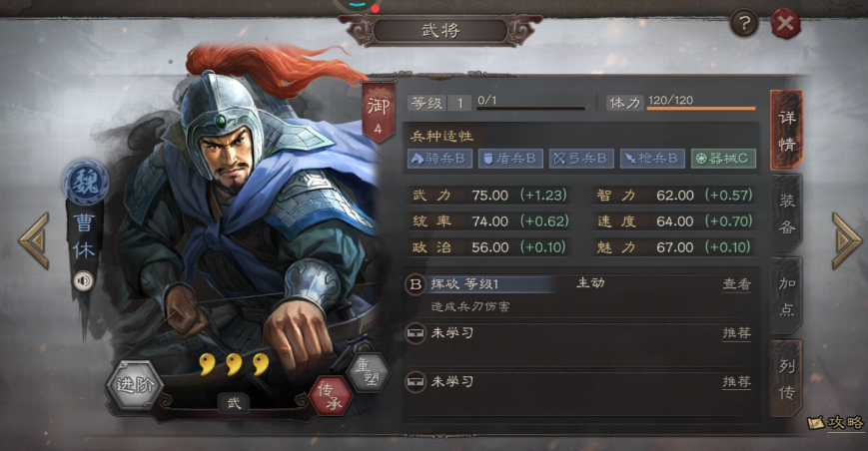This screenshot has width=868, height=451.
Task: Close the 武将 panel with red X
Action: point(785,23)
